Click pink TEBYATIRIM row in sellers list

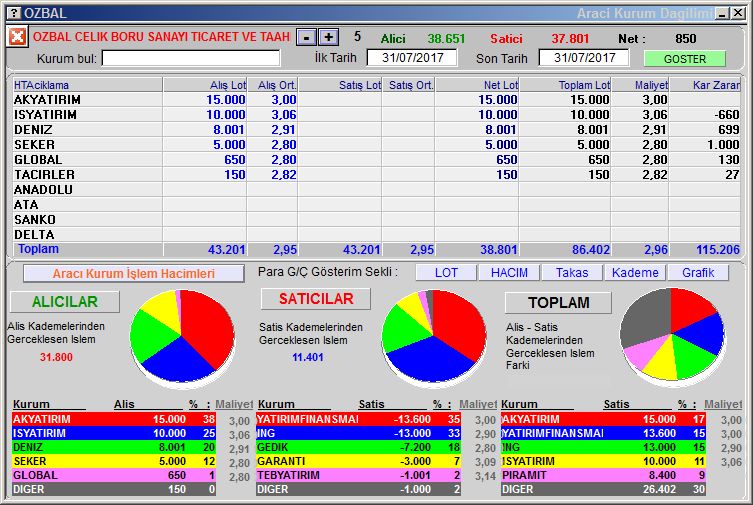[x=358, y=475]
